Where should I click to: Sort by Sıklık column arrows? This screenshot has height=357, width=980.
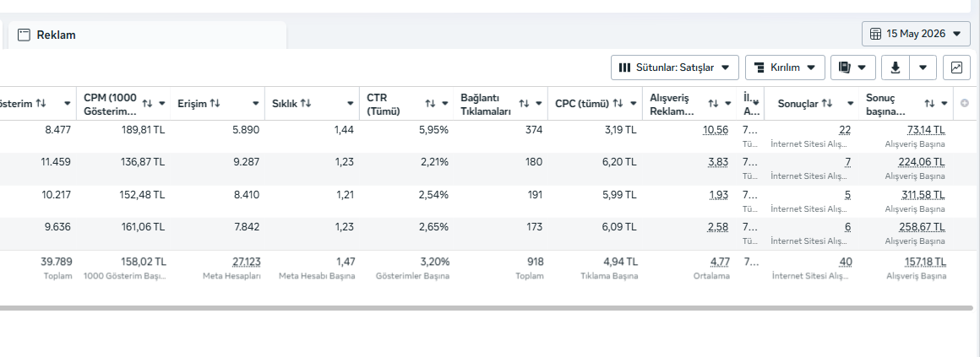[306, 103]
